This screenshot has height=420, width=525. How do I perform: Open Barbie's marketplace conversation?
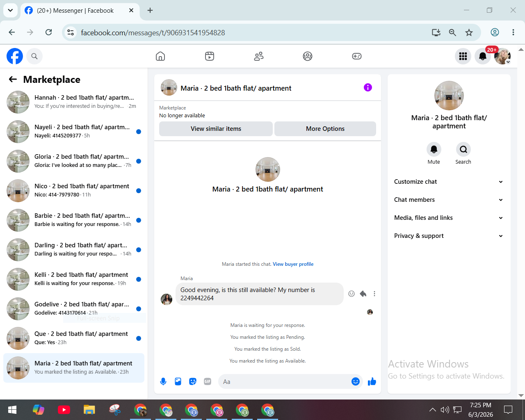click(x=74, y=220)
